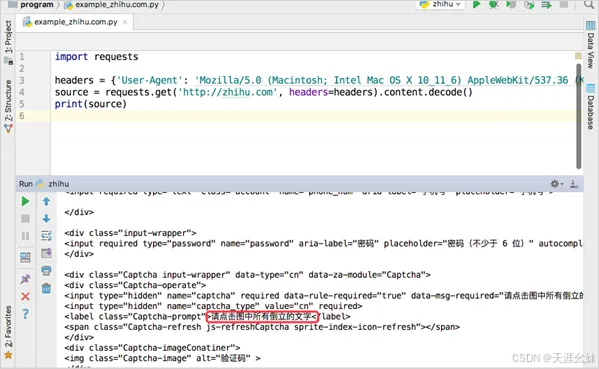
Task: Run the zhihu configuration from top toolbar
Action: click(476, 5)
